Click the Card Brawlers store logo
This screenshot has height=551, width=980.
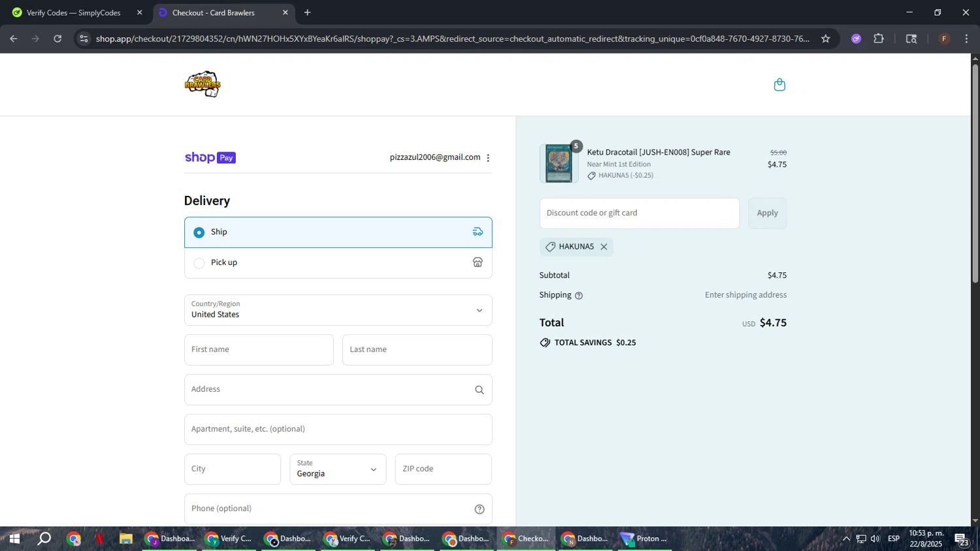click(x=203, y=84)
